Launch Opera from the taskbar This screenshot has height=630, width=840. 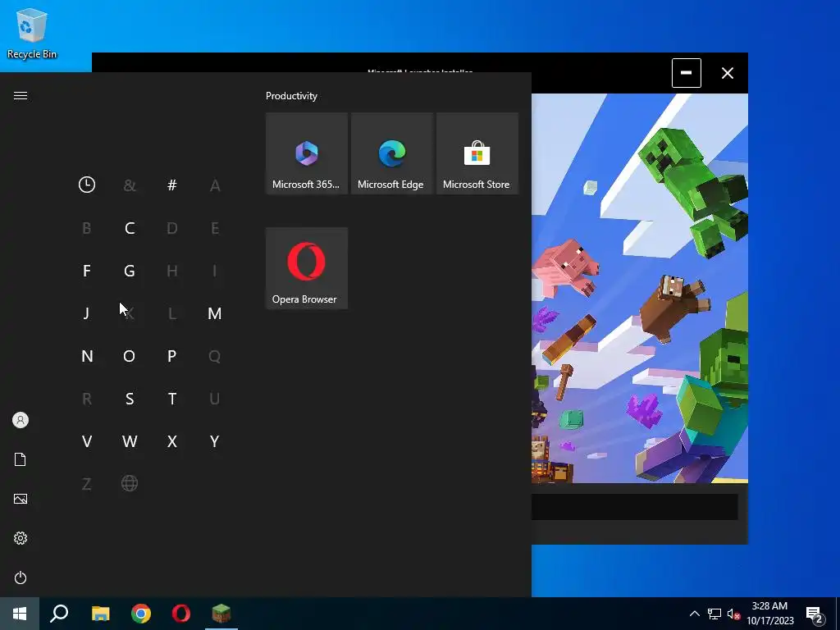[181, 614]
